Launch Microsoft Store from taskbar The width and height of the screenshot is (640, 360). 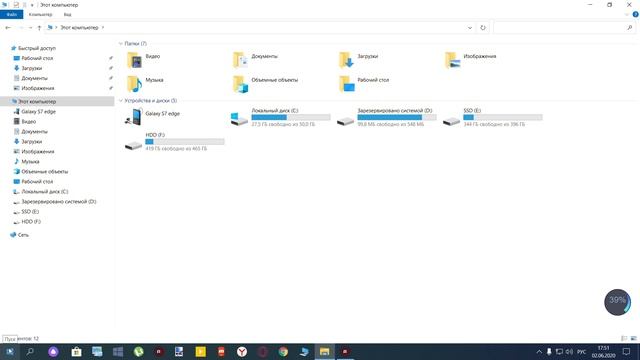(x=76, y=351)
